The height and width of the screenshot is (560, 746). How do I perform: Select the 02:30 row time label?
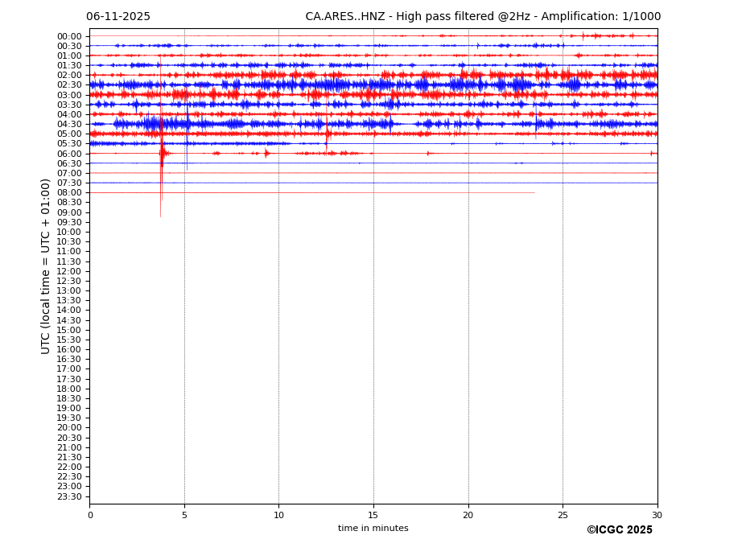69,85
